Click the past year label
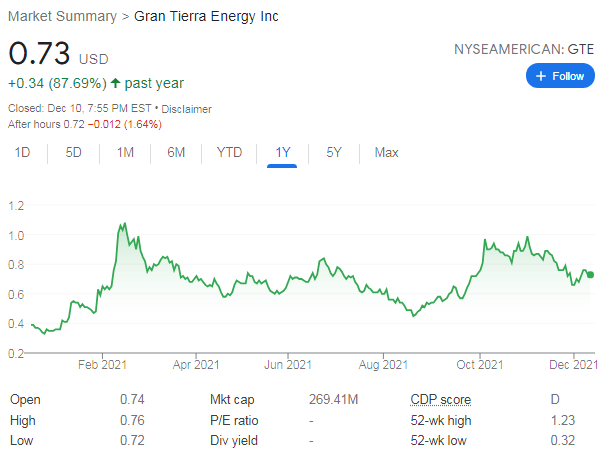This screenshot has height=464, width=608. tap(154, 83)
